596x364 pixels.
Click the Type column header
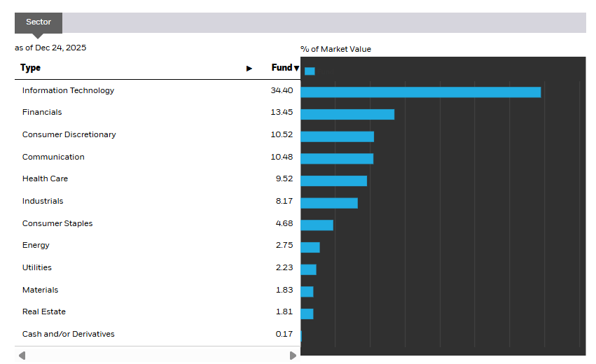click(x=31, y=68)
